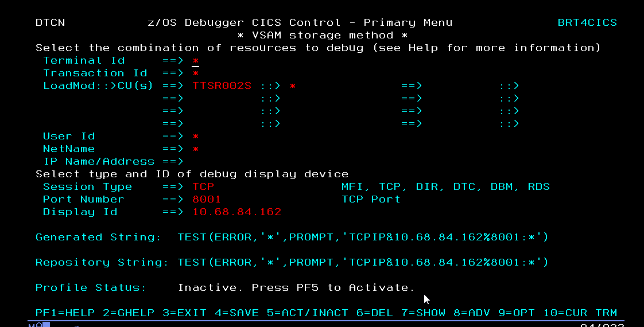
Task: Click the 10=CUR TRM function key label
Action: coord(580,313)
